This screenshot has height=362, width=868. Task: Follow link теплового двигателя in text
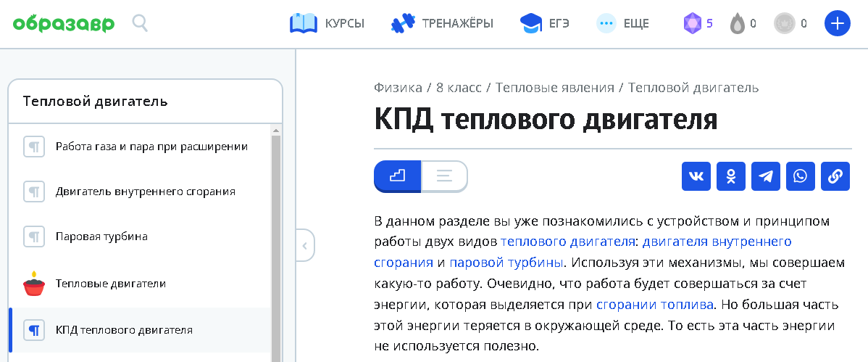click(567, 242)
